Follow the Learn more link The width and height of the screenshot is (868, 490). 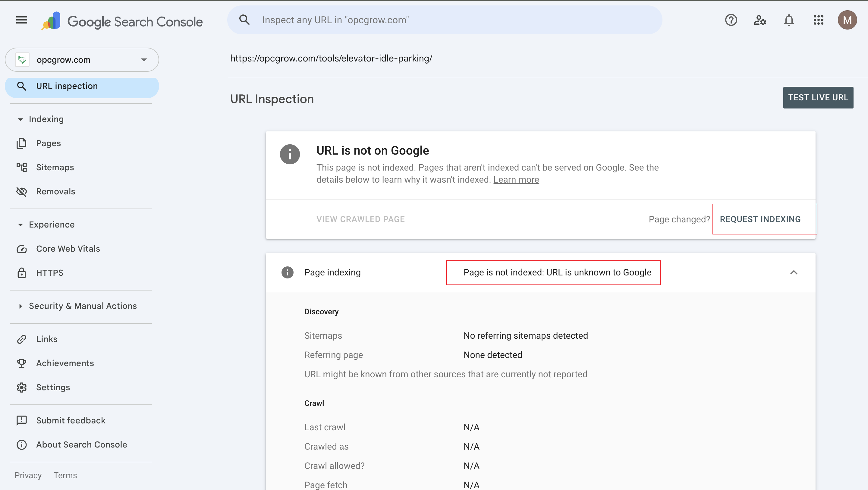(x=516, y=180)
